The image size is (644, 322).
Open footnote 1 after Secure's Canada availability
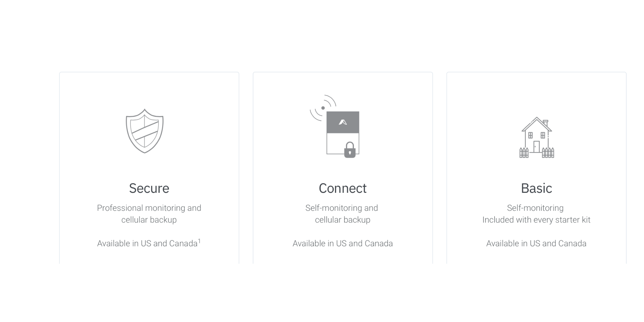coord(199,241)
